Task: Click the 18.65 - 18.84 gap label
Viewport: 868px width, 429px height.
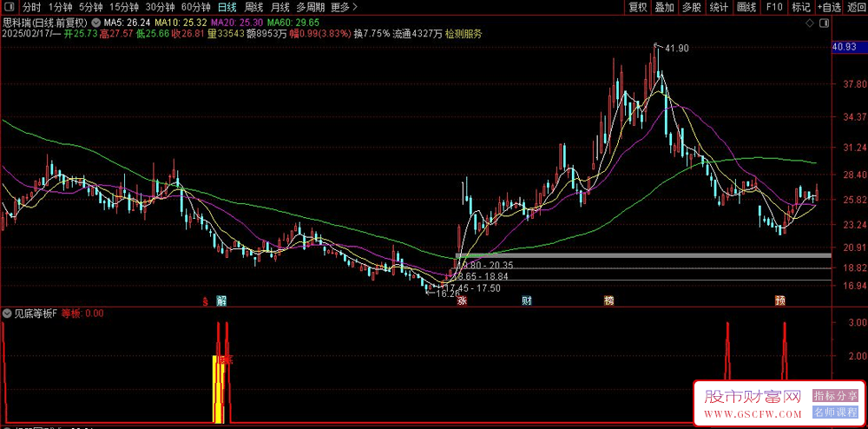Action: pyautogui.click(x=480, y=275)
